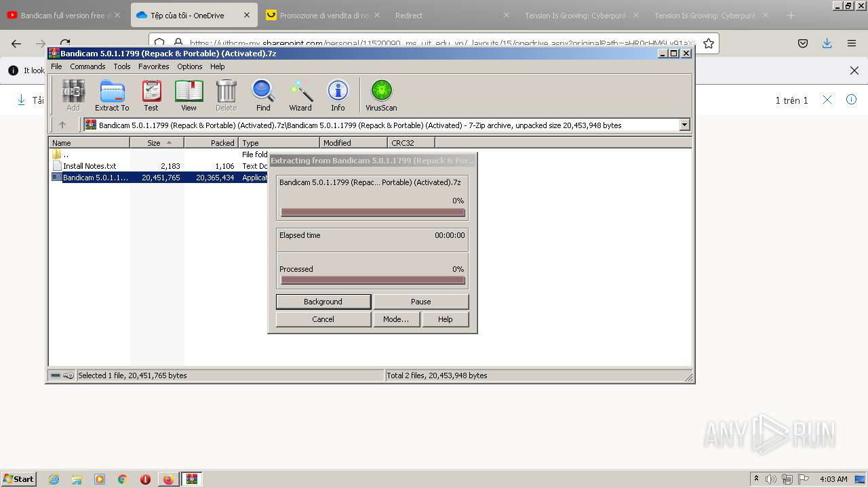Open the Favorites menu
The width and height of the screenshot is (868, 488).
point(154,66)
